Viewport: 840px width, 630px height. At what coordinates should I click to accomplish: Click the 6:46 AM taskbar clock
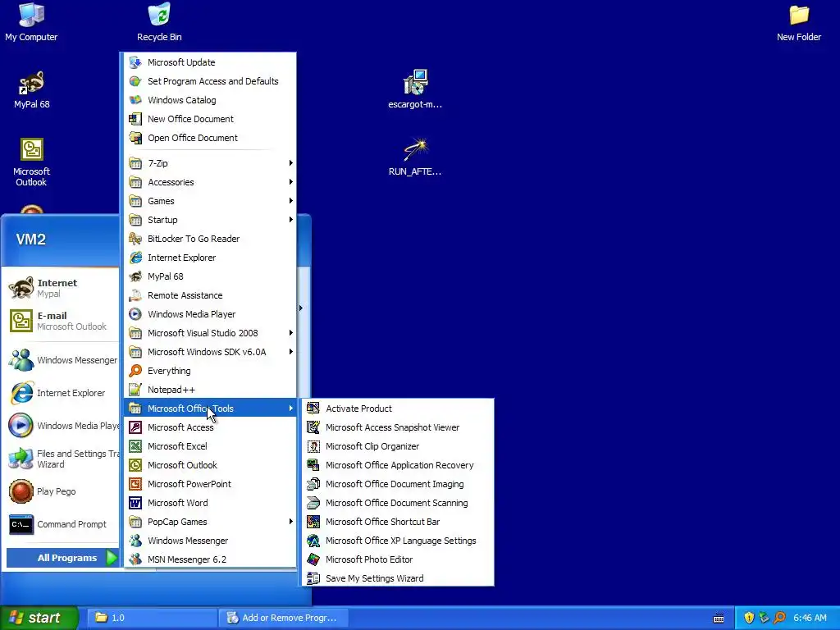click(x=810, y=618)
